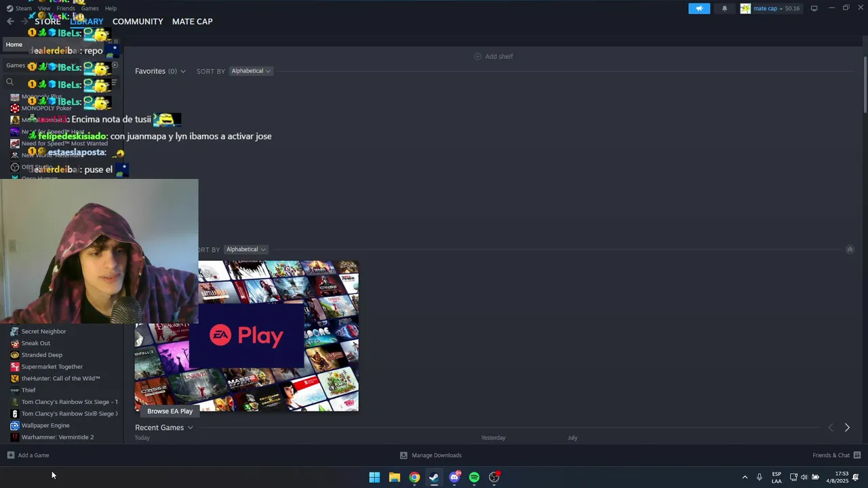Open the Steam announcements megaphone button
This screenshot has width=868, height=488.
pos(699,8)
